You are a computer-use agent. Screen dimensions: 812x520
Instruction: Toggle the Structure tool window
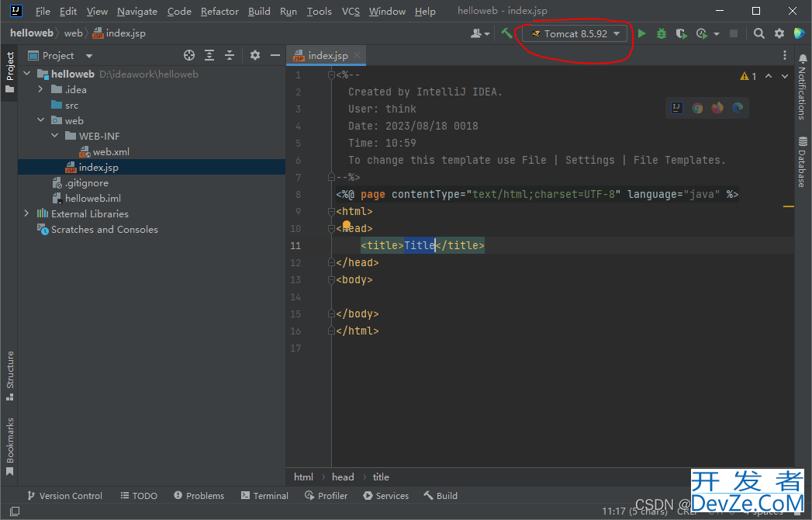9,376
